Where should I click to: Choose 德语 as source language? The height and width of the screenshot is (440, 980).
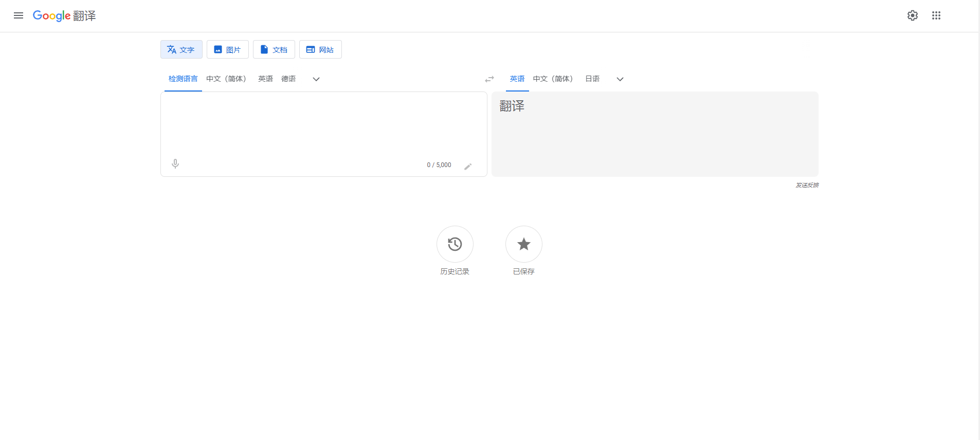click(288, 79)
